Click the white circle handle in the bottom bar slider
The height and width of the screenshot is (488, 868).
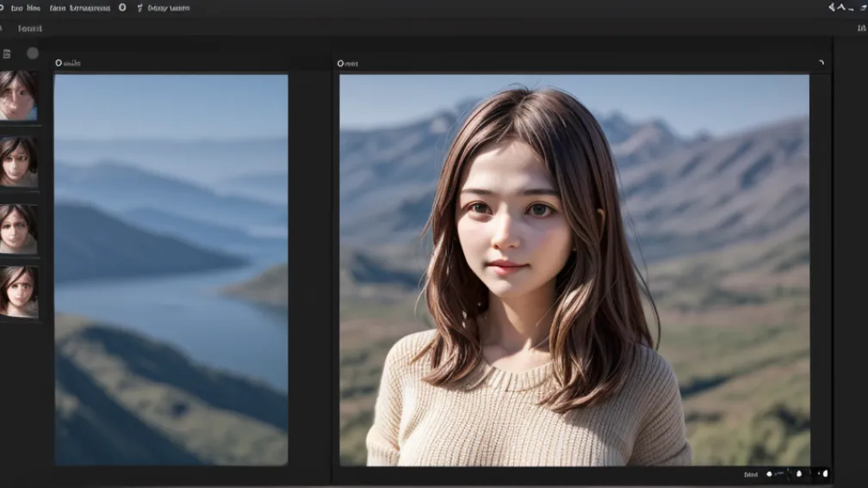(769, 474)
